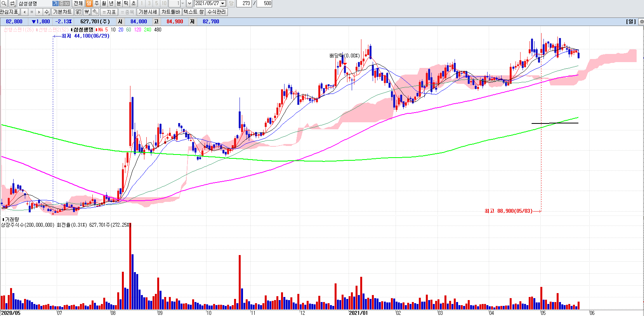Open =종목 stock menu
The image size is (644, 316).
coord(127,12)
